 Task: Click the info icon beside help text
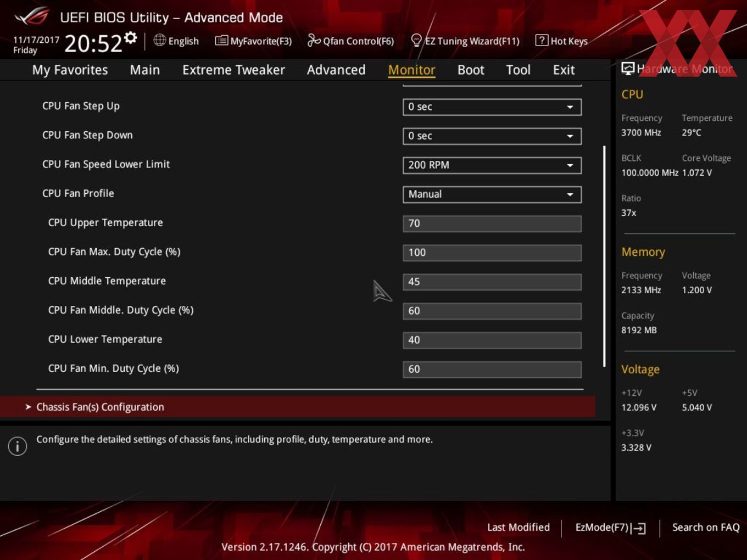(18, 446)
